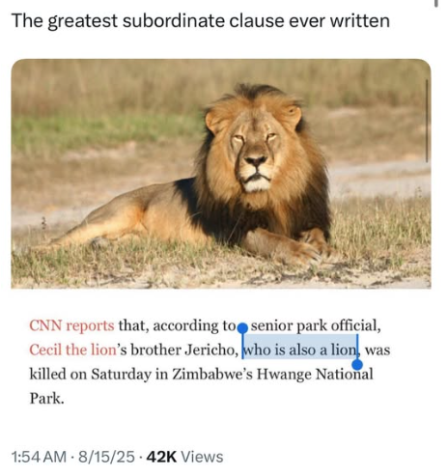Open the "CNN reports" red link
This screenshot has height=476, width=448.
[71, 325]
